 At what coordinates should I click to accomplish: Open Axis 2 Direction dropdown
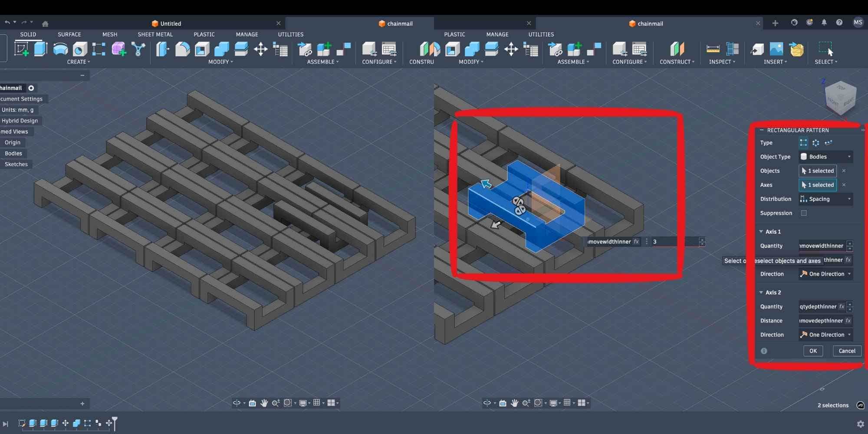[826, 335]
